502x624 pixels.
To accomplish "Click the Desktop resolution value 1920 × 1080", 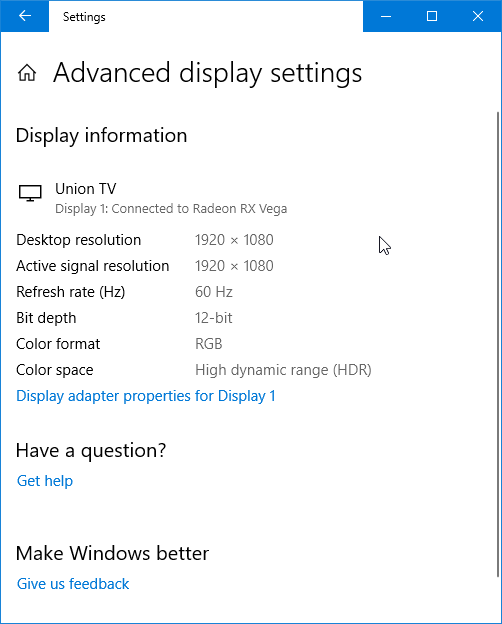I will point(234,240).
